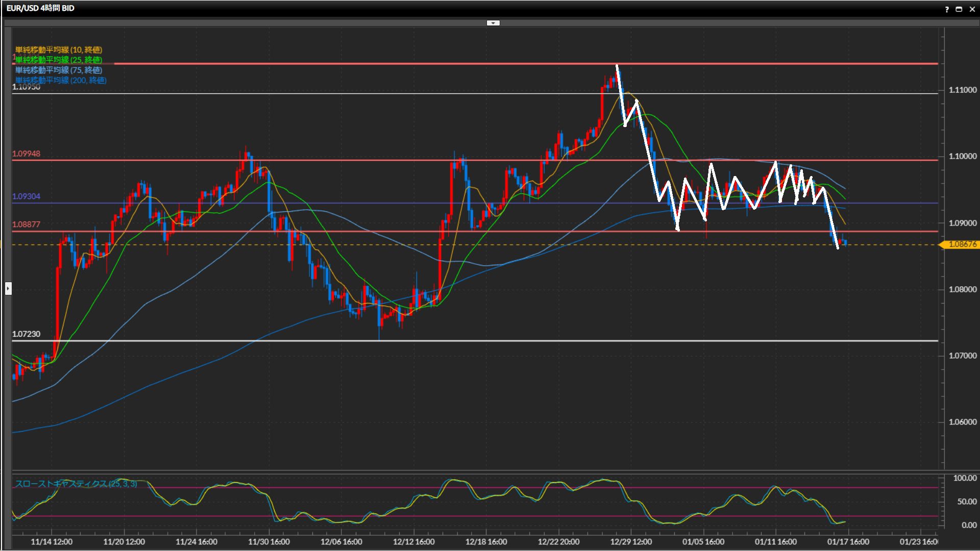980x551 pixels.
Task: Click the 1.10000 price axis label
Action: tap(962, 157)
